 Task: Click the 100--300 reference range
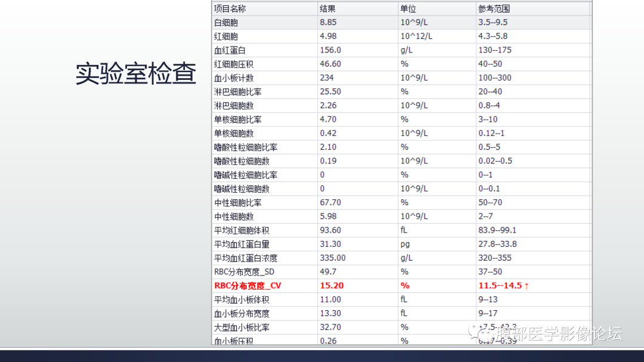(495, 78)
